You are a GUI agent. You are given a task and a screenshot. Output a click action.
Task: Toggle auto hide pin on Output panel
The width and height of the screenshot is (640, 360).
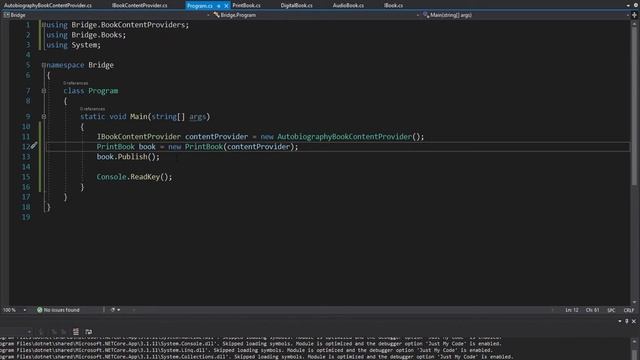627,322
